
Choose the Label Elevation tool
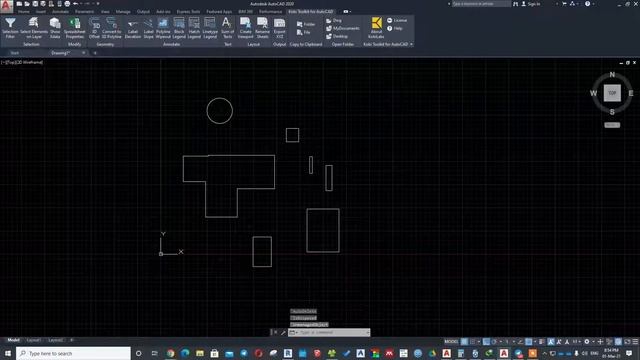tap(133, 28)
